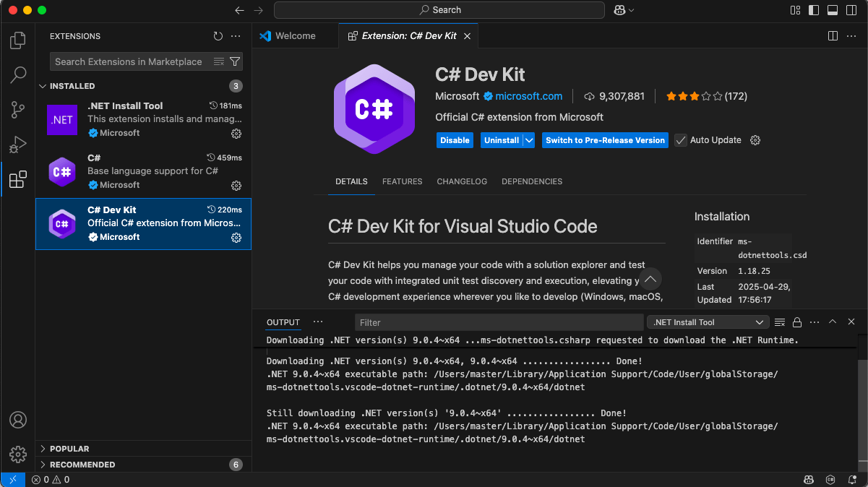Disable the C# Dev Kit extension
The height and width of the screenshot is (487, 868).
coord(455,139)
